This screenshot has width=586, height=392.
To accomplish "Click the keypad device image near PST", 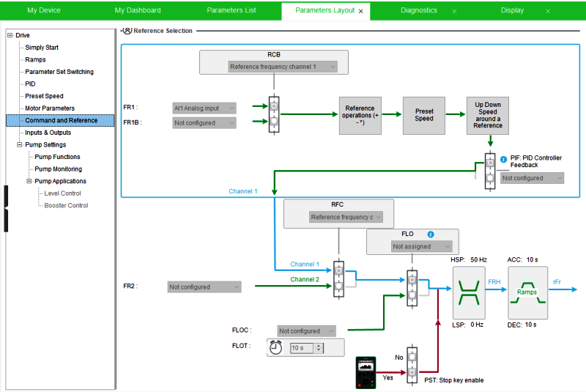I will point(366,371).
